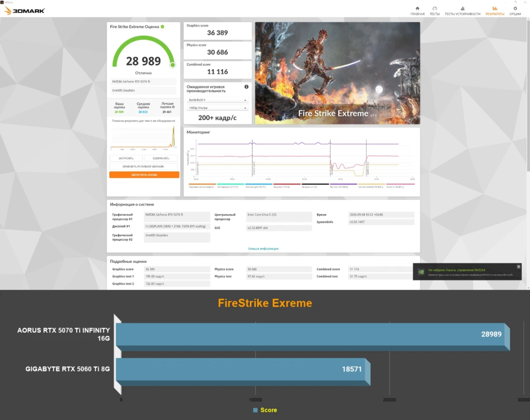Select the Результаты tab

coord(495,11)
